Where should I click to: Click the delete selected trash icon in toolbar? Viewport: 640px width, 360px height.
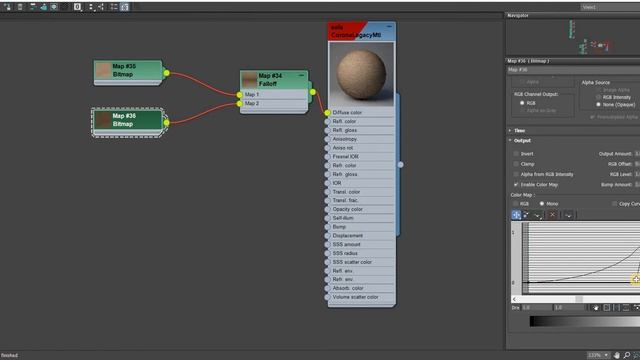20,7
